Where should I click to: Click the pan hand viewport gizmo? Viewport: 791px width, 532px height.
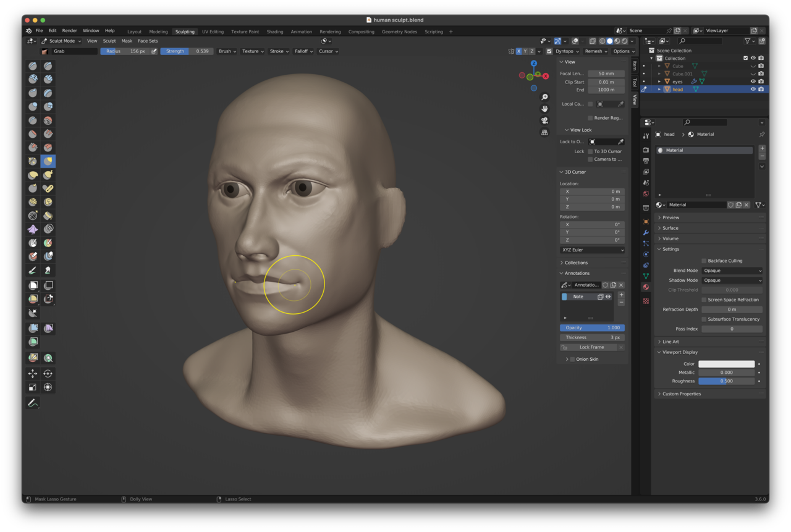[544, 109]
